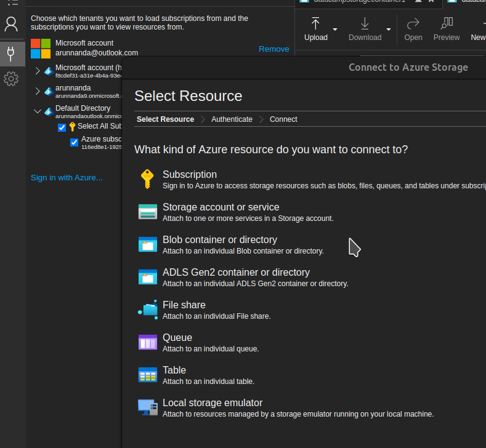The width and height of the screenshot is (486, 448).
Task: Click arunnanda@outlook.com account text
Action: tap(97, 53)
